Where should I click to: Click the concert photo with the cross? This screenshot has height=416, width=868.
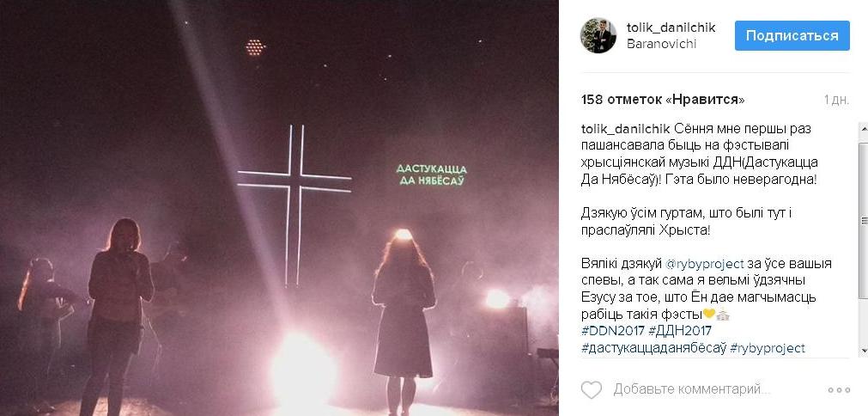[x=279, y=208]
